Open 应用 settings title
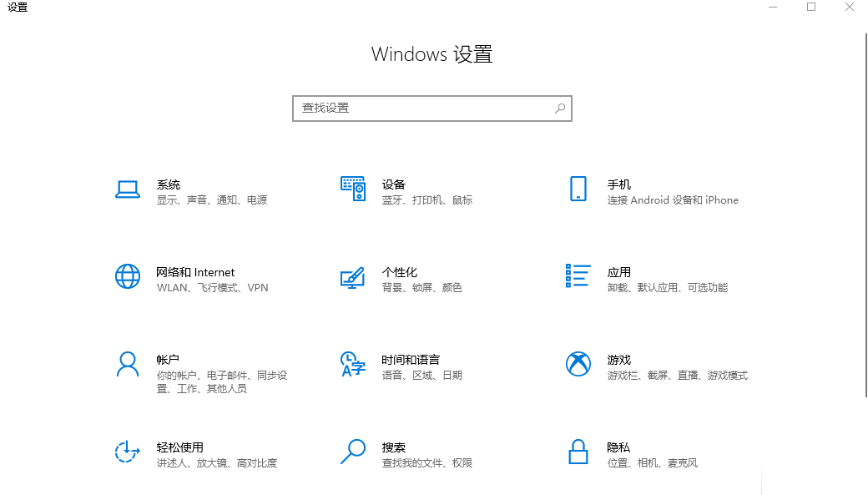The width and height of the screenshot is (868, 495). 619,272
